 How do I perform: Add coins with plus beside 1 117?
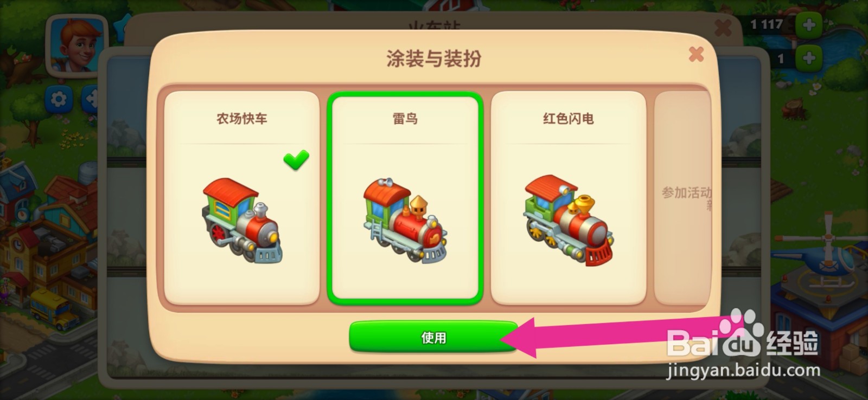click(x=808, y=25)
